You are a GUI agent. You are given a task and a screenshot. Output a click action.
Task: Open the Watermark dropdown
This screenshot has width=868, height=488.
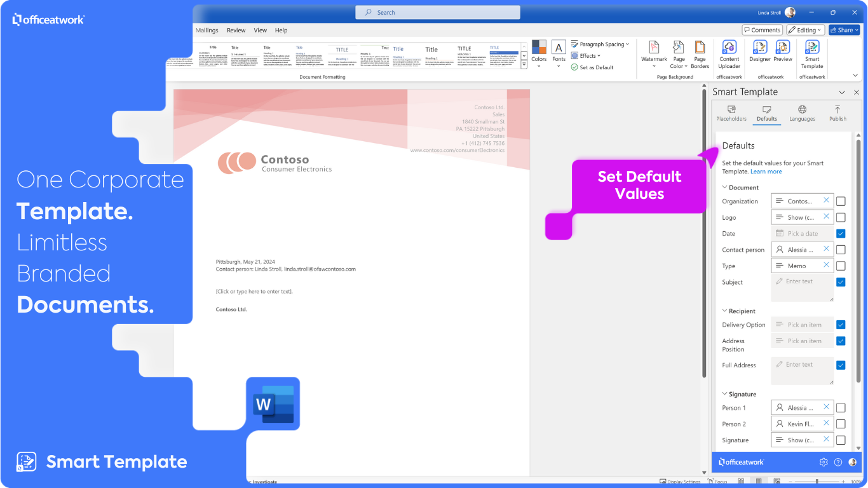tap(654, 54)
